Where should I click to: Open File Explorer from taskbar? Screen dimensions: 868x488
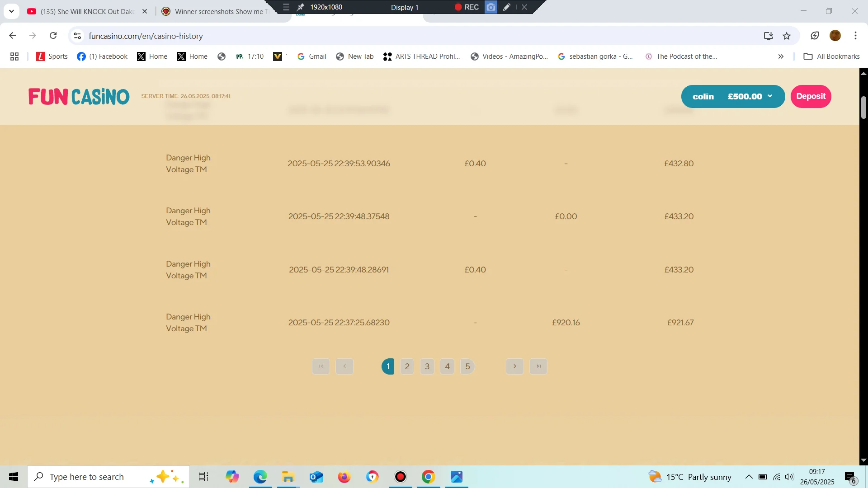(x=288, y=477)
